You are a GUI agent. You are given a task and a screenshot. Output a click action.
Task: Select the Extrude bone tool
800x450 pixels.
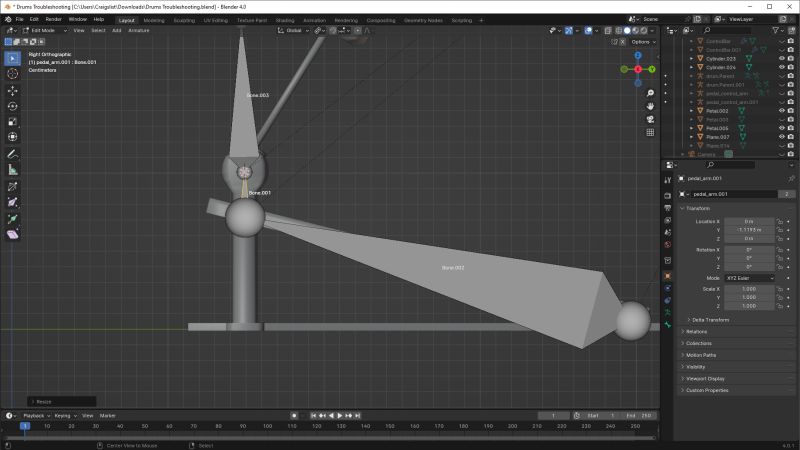[x=13, y=219]
